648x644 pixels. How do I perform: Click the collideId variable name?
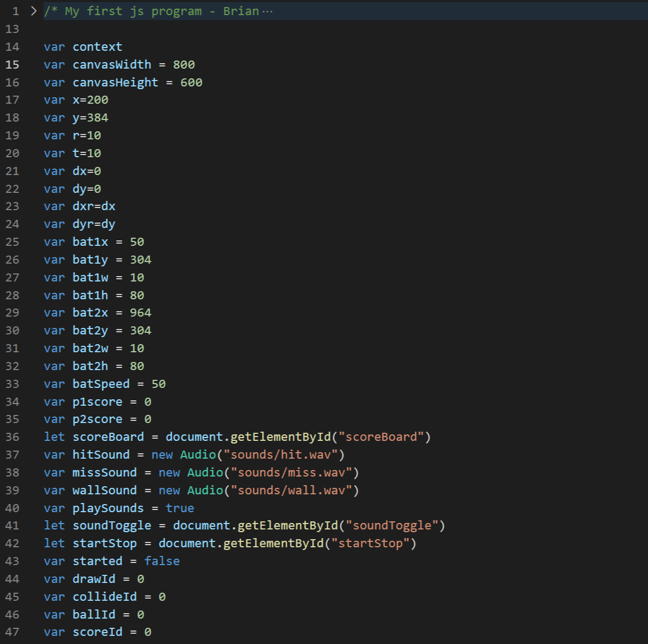[x=104, y=597]
